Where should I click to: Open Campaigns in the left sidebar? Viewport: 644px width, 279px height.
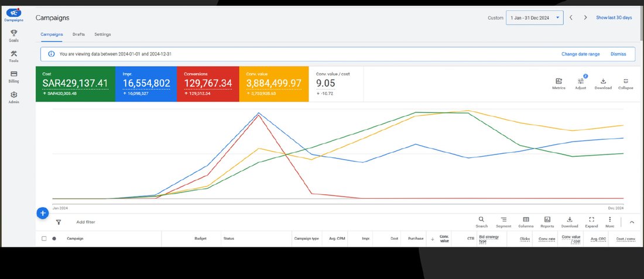tap(13, 15)
